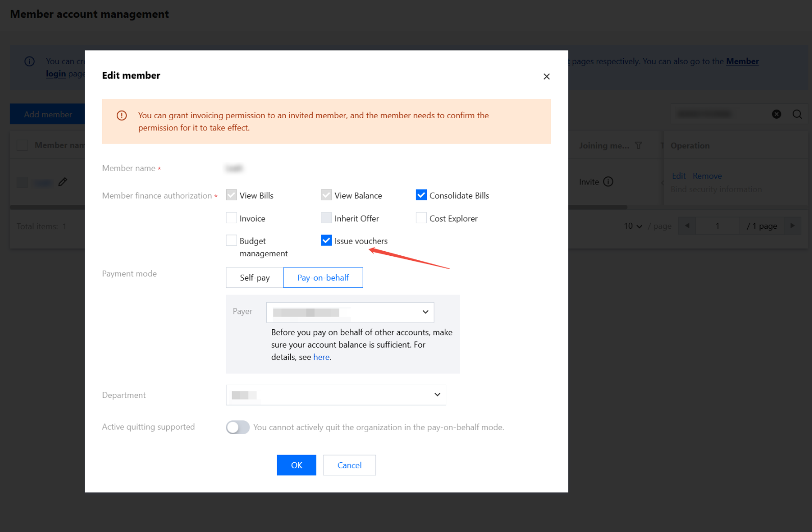Viewport: 812px width, 532px height.
Task: Click the search magnifier icon
Action: coord(797,114)
